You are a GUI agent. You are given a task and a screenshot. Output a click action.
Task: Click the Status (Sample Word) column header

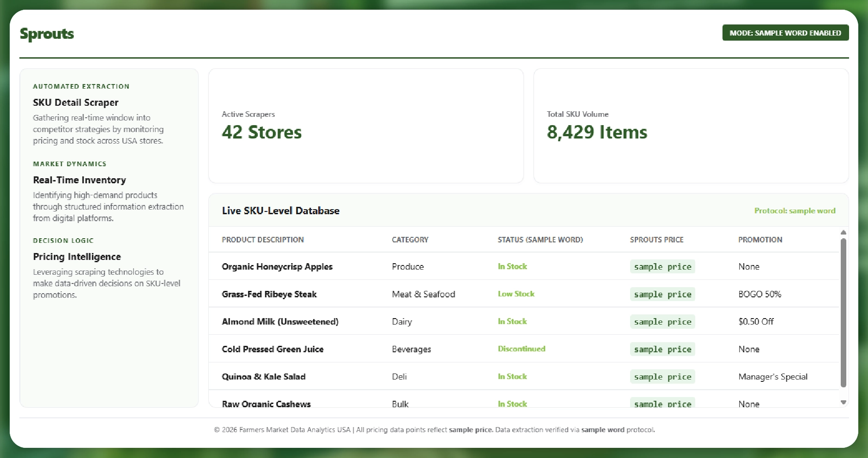tap(540, 240)
